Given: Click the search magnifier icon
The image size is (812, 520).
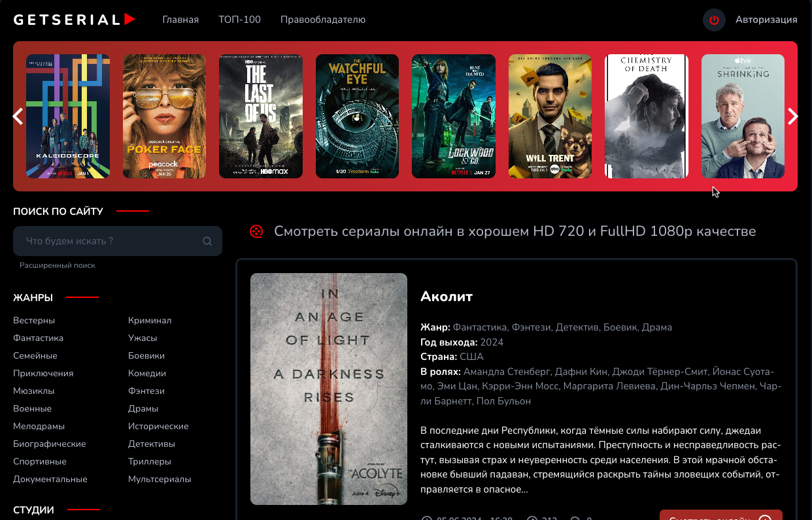Looking at the screenshot, I should (207, 241).
